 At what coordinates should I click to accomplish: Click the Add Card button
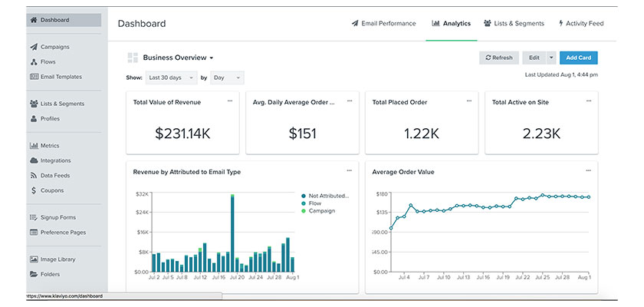pos(578,58)
